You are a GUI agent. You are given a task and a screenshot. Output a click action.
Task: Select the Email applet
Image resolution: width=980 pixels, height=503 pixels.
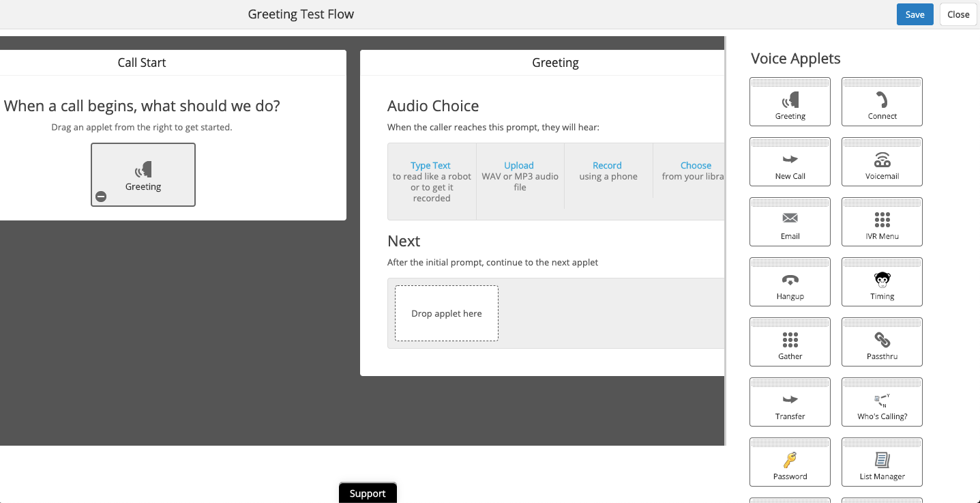point(790,222)
